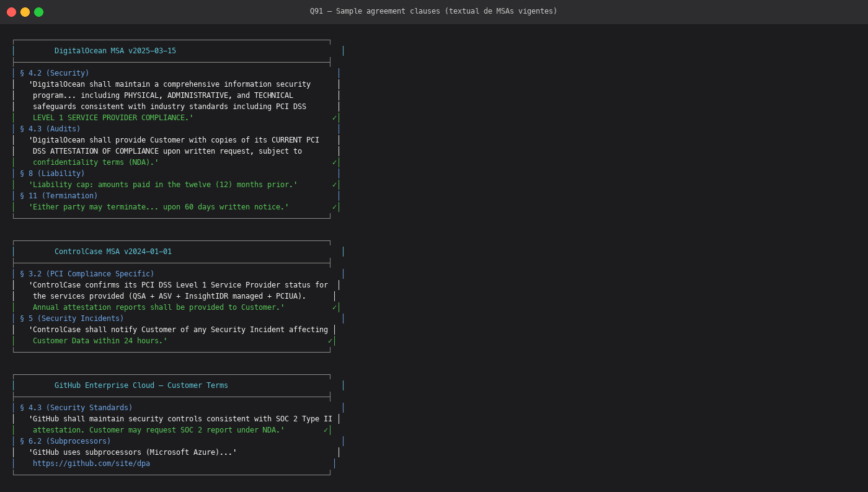This screenshot has height=492, width=868.
Task: Select the 'Liability cap: amounts paid' clause
Action: [x=163, y=185]
